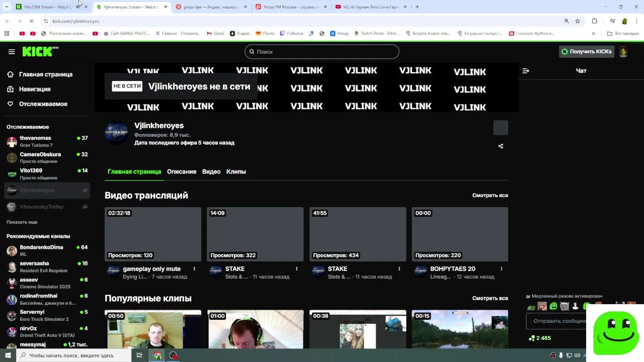Expand followed channels with Показать еще
The height and width of the screenshot is (362, 644).
[x=22, y=222]
